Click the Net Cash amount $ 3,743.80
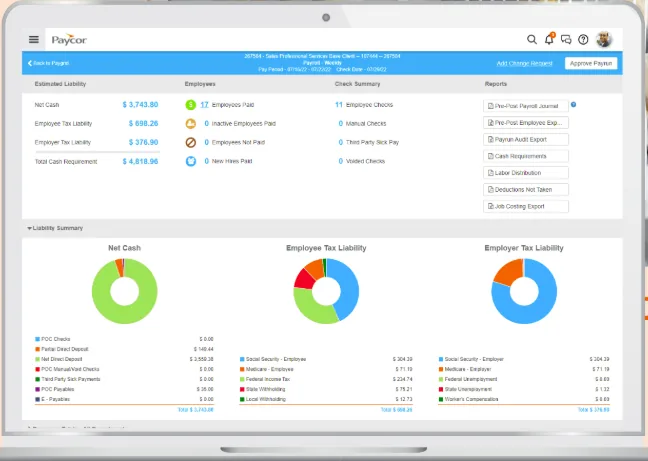The height and width of the screenshot is (461, 648). 140,105
